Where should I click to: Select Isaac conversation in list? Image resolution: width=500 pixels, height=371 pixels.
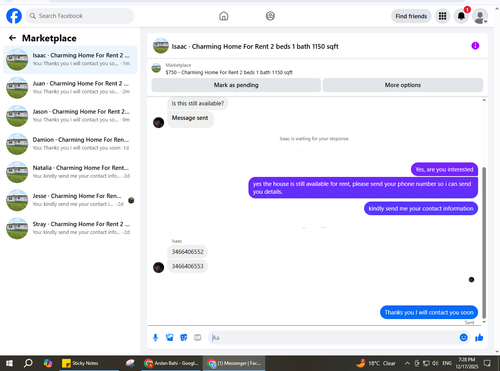pos(70,60)
